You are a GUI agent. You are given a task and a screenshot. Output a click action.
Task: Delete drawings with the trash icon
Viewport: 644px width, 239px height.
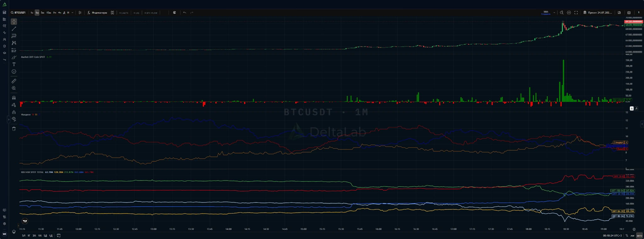point(14,129)
